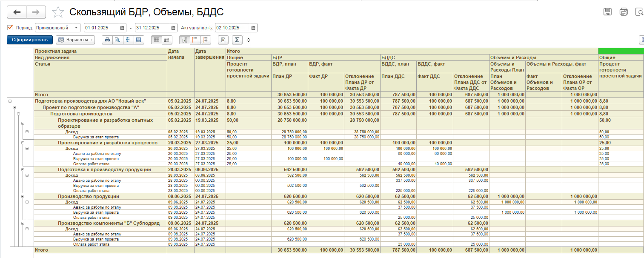Click the top-right save disk icon

pyautogui.click(x=608, y=12)
